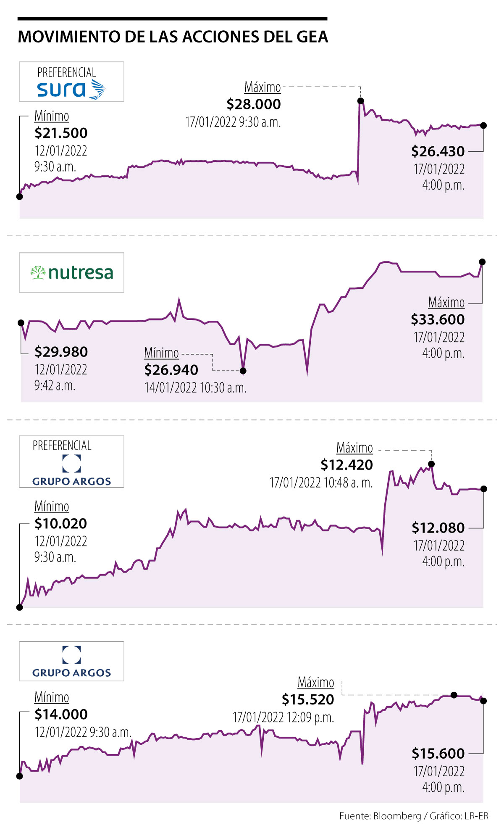Viewport: 504px width, 836px height.
Task: Click the "Movimiento de las acciones del GEA" title
Action: (x=173, y=37)
